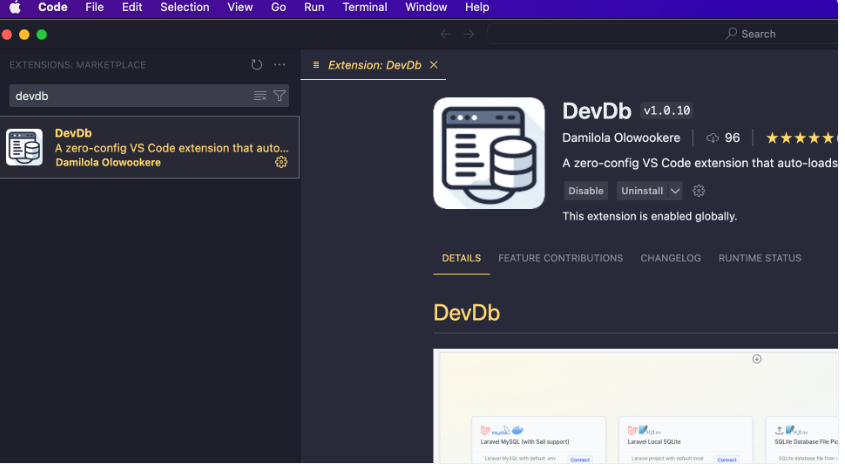
Task: Open the Terminal menu
Action: tap(365, 8)
